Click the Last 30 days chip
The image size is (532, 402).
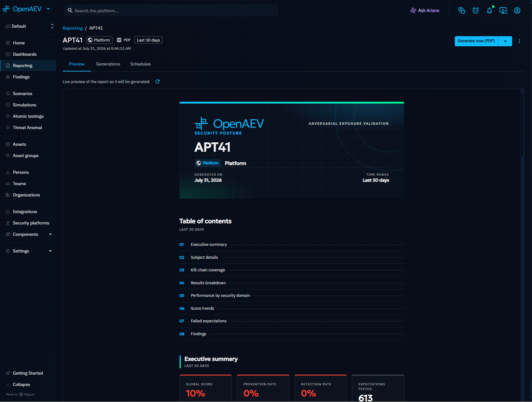[148, 40]
